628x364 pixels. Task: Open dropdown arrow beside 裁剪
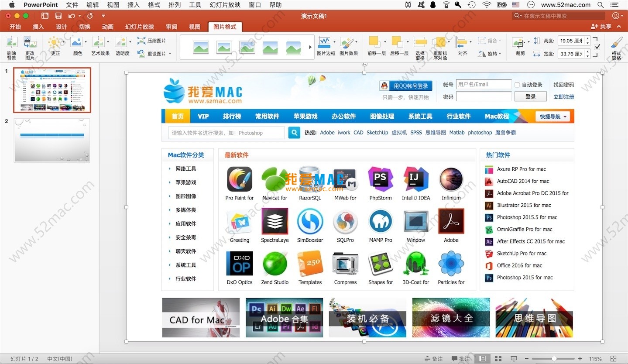[x=528, y=42]
